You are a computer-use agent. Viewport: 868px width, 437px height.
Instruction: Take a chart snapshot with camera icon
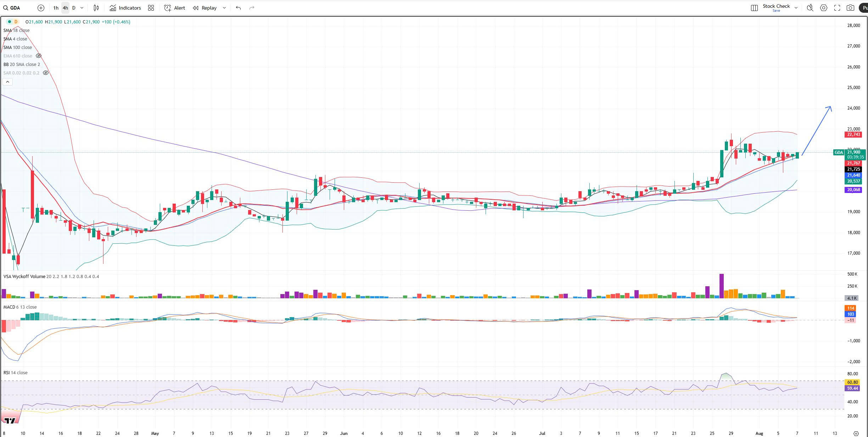pos(850,8)
